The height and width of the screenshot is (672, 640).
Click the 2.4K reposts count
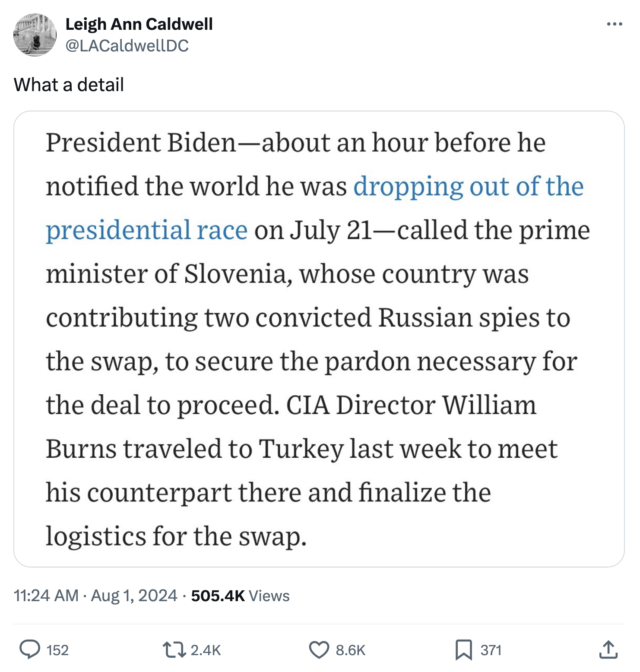coord(206,650)
